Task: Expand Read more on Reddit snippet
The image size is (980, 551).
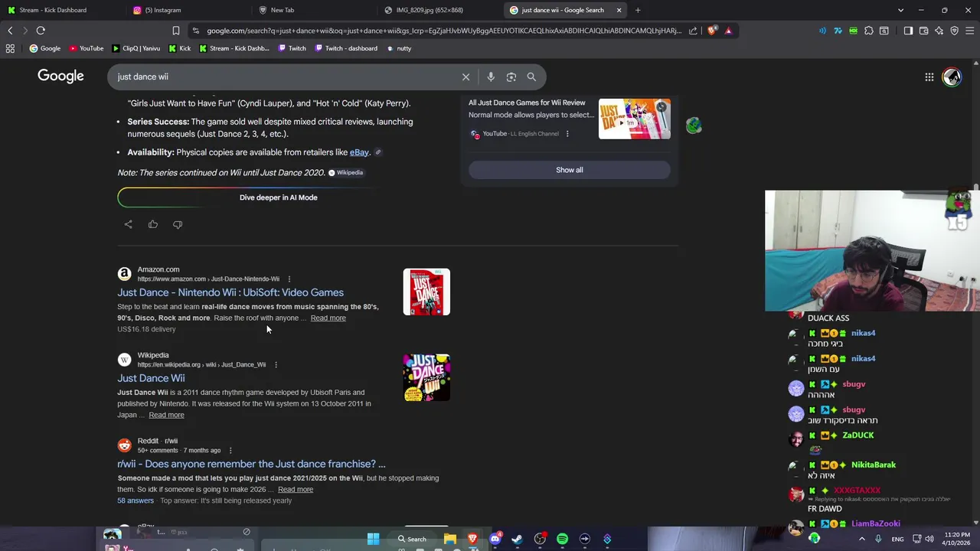Action: (296, 489)
